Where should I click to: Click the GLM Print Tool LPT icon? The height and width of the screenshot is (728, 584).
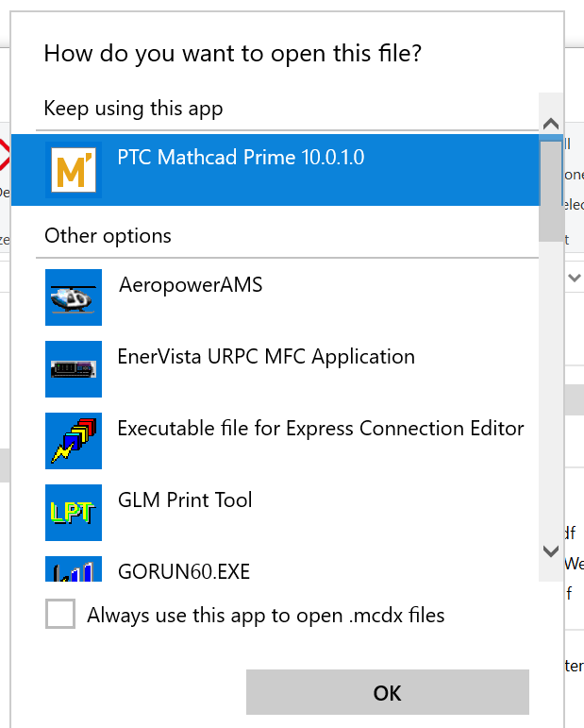(x=73, y=513)
